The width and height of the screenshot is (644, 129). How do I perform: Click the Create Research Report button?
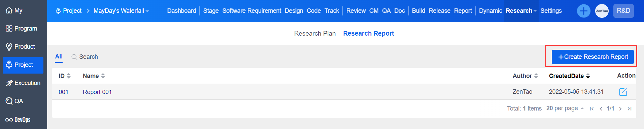tap(593, 57)
